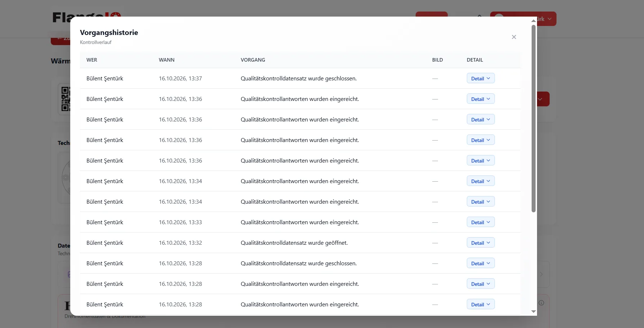Click the info icon on the background page
The width and height of the screenshot is (644, 328).
[x=541, y=303]
